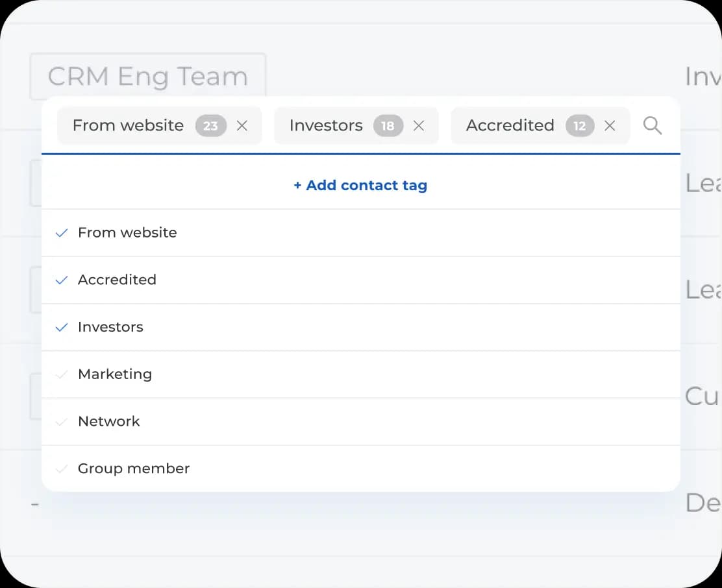The height and width of the screenshot is (588, 722).
Task: Select the "Network" tag option
Action: 109,422
